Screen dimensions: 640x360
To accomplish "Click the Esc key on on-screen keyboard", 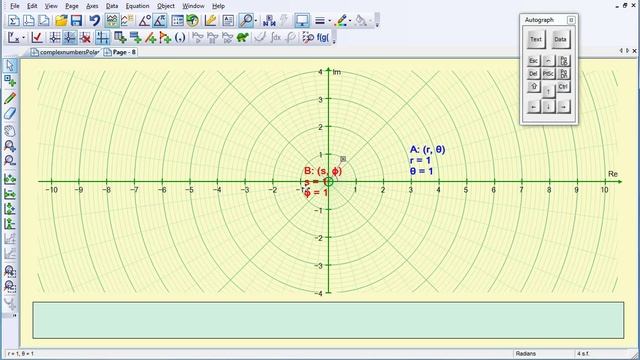I will pos(533,61).
